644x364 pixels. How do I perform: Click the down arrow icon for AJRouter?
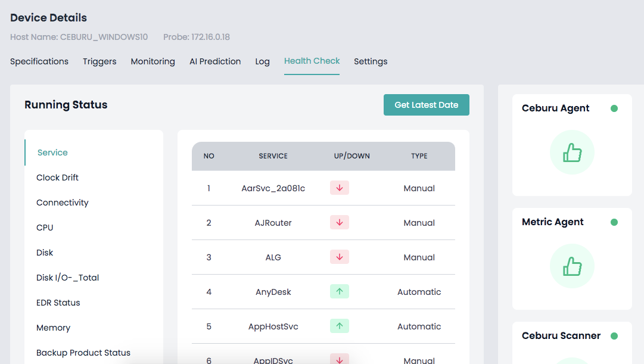pos(339,222)
